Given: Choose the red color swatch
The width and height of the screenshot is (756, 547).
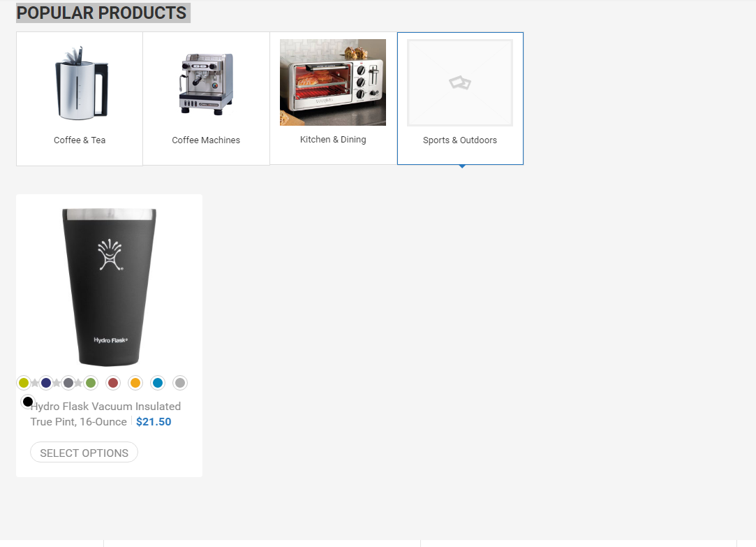Looking at the screenshot, I should 113,383.
